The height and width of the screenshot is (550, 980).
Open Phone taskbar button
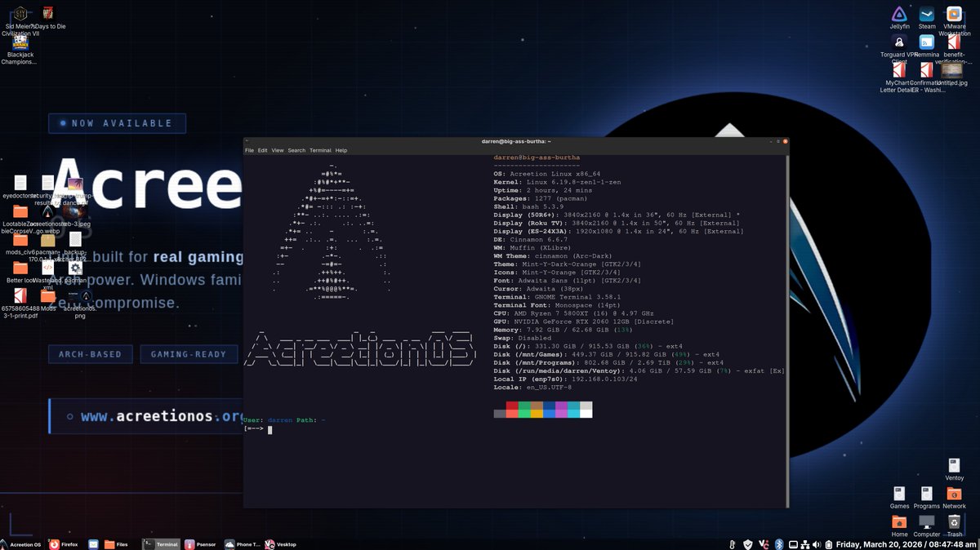(x=243, y=543)
